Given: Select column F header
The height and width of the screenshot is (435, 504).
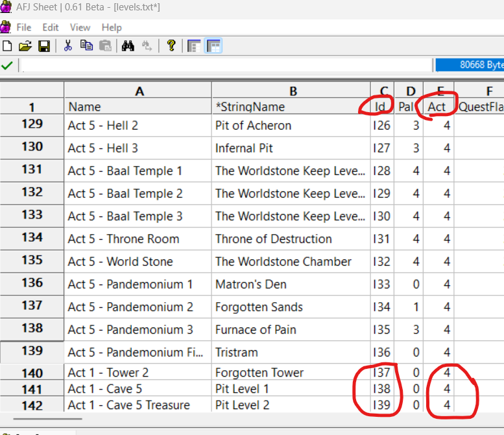Looking at the screenshot, I should tap(479, 91).
